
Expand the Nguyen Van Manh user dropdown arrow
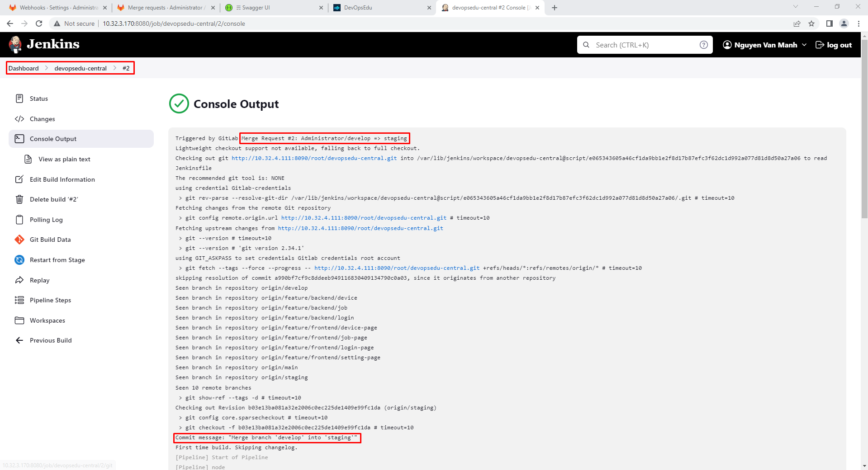click(804, 45)
